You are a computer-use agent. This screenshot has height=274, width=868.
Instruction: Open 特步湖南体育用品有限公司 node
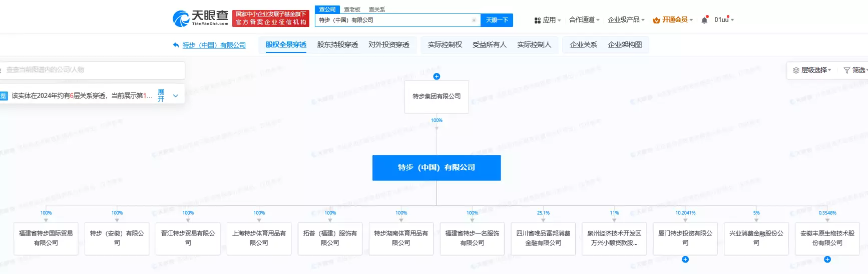(x=401, y=238)
